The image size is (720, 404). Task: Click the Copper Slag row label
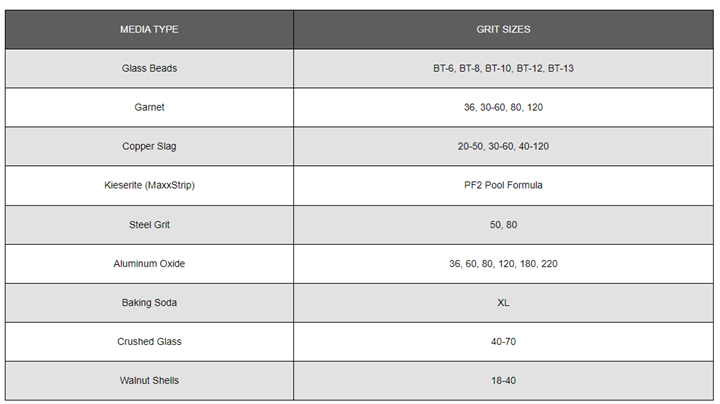tap(149, 146)
